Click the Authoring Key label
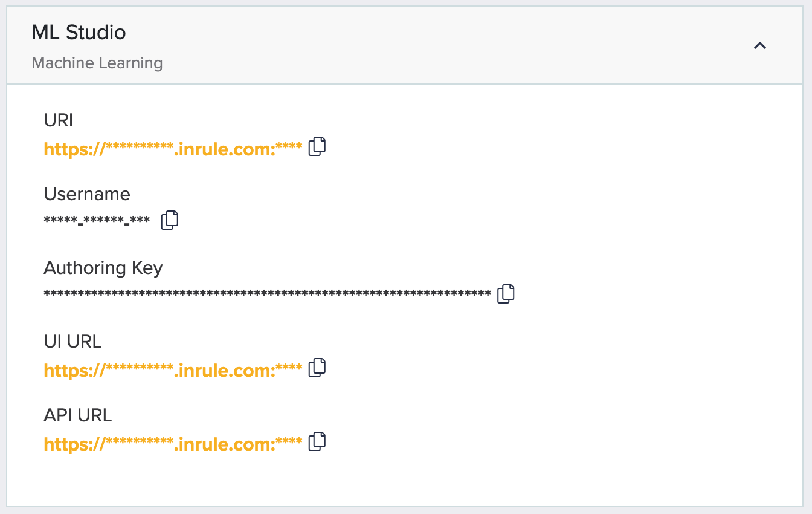Viewport: 812px width, 514px height. point(103,268)
